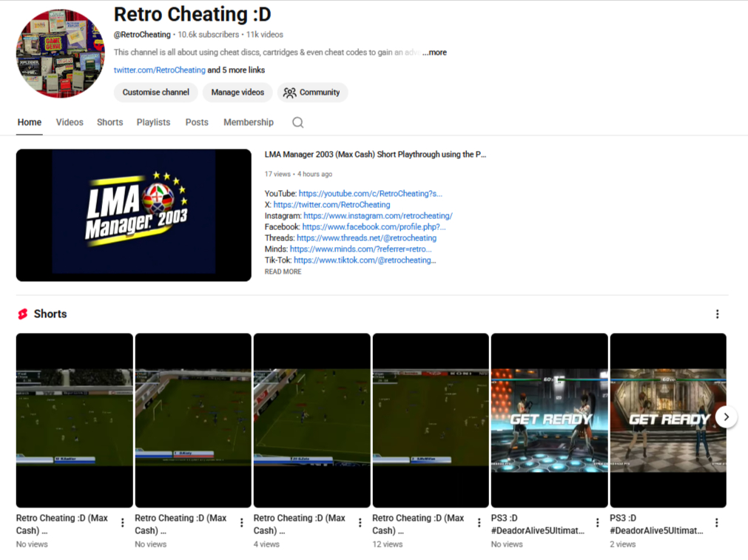Open the X twitter link in description
Screen dimensions: 748x560
click(331, 205)
